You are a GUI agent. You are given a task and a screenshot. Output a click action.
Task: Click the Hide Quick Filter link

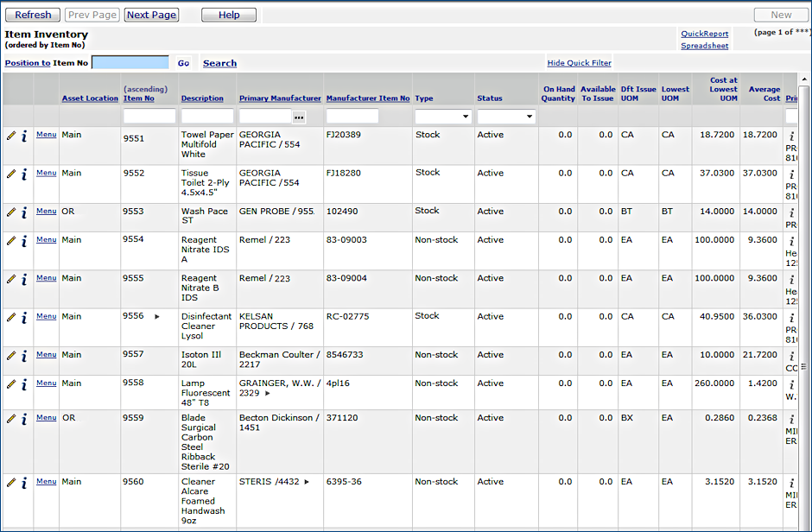[579, 63]
